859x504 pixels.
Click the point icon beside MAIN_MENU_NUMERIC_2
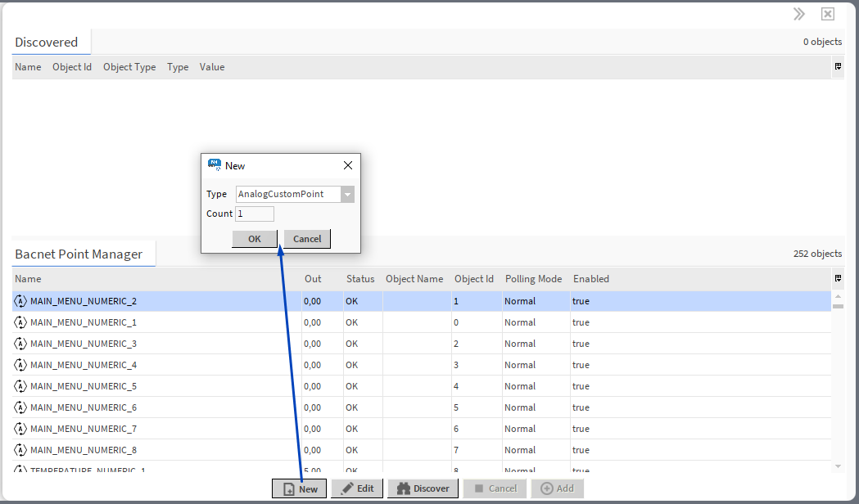[x=20, y=301]
